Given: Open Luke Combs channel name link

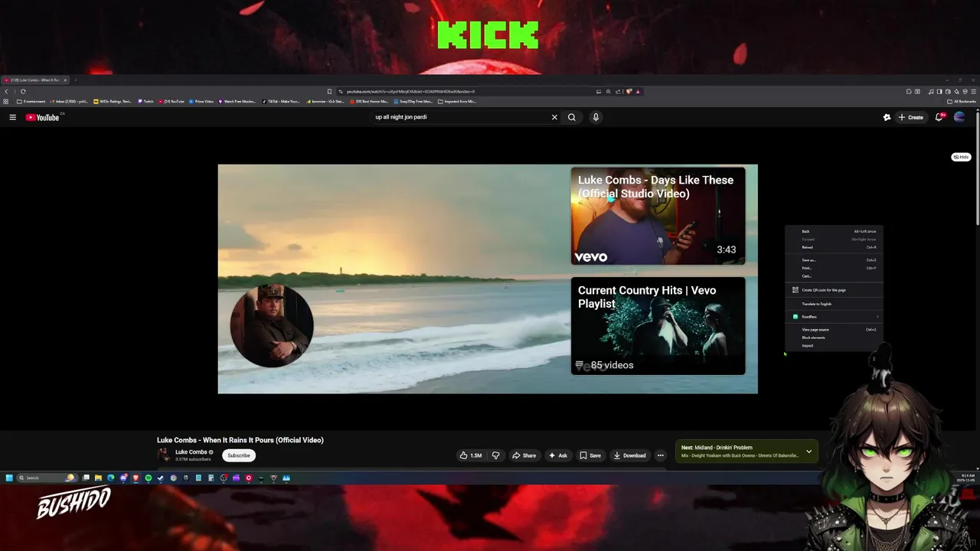Looking at the screenshot, I should [191, 452].
